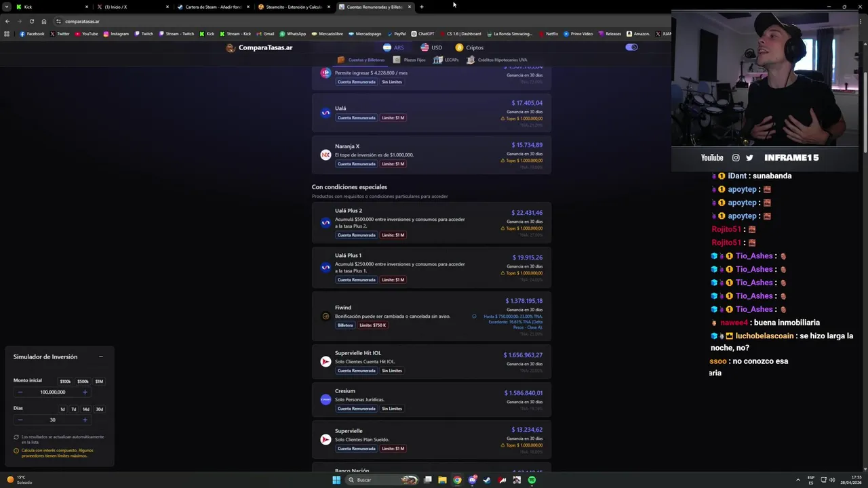Screen dimensions: 868x488
Task: Open the Netflix bookmark
Action: point(548,34)
